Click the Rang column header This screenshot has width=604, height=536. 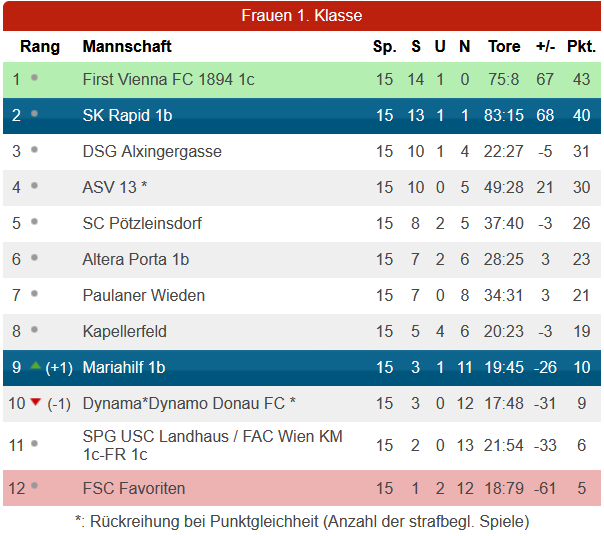coord(40,47)
